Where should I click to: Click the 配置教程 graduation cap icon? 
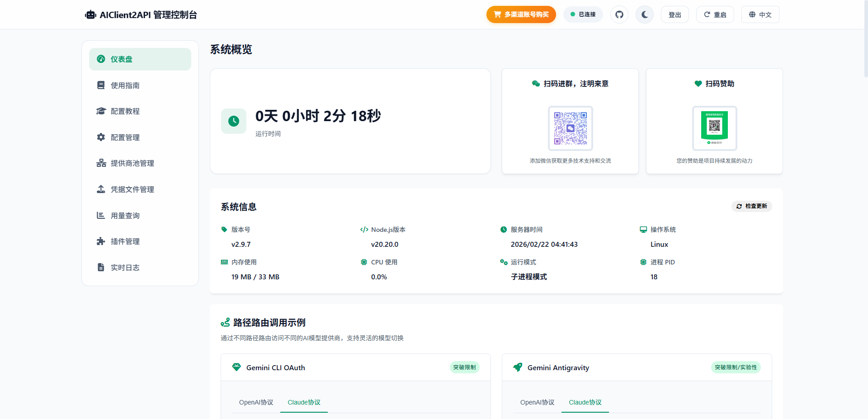point(101,111)
